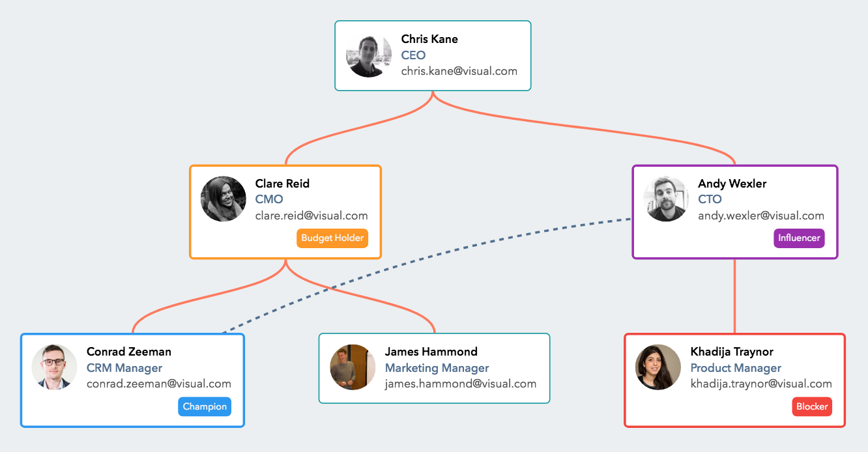Click Andy Wexler's avatar picture
Screen dimensions: 868x452
point(666,199)
